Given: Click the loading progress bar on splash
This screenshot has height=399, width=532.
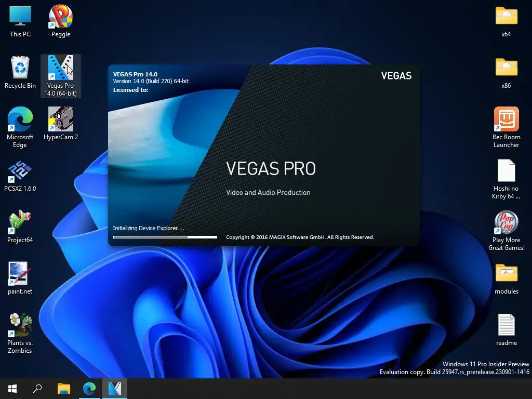Looking at the screenshot, I should click(x=165, y=237).
